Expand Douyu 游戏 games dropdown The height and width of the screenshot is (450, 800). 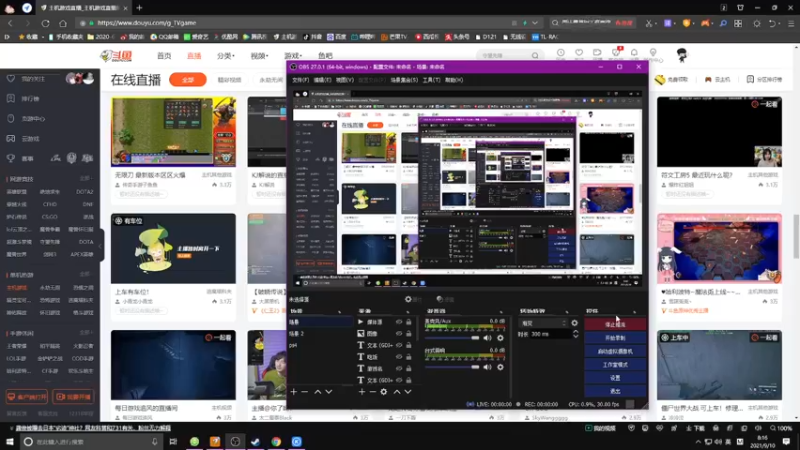[293, 56]
